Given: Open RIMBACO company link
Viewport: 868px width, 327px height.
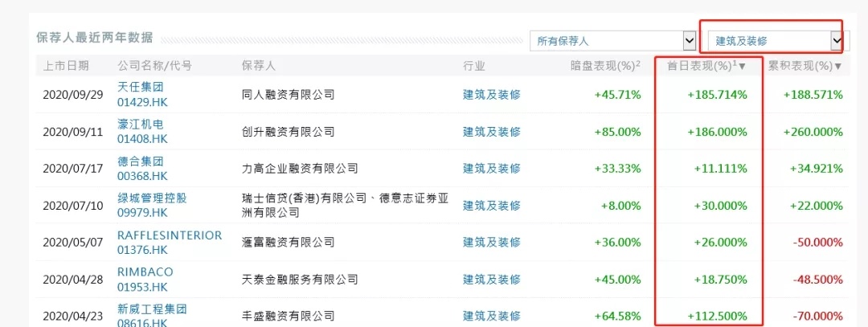Looking at the screenshot, I should pos(145,272).
